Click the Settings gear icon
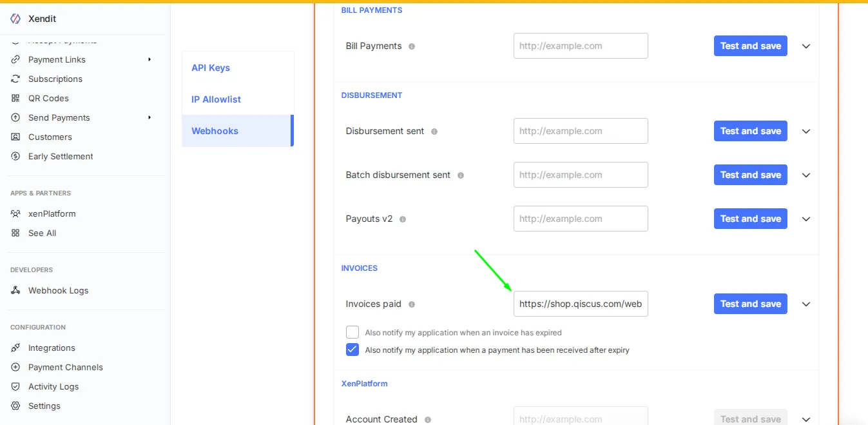The width and height of the screenshot is (868, 425). coord(15,406)
